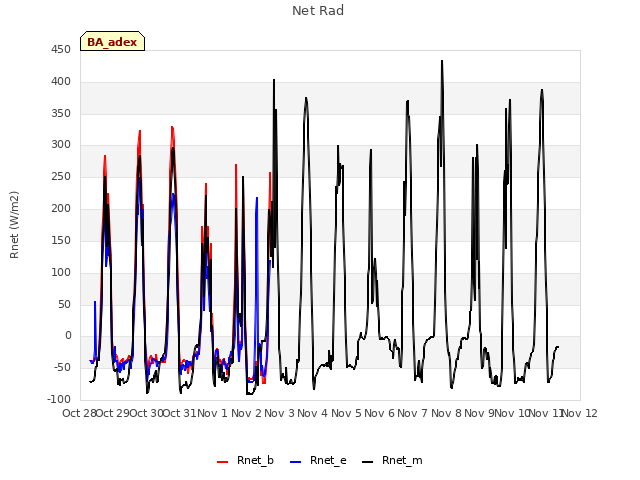640x480 pixels.
Task: Click the Nov 2 x-axis label
Action: coord(246,413)
